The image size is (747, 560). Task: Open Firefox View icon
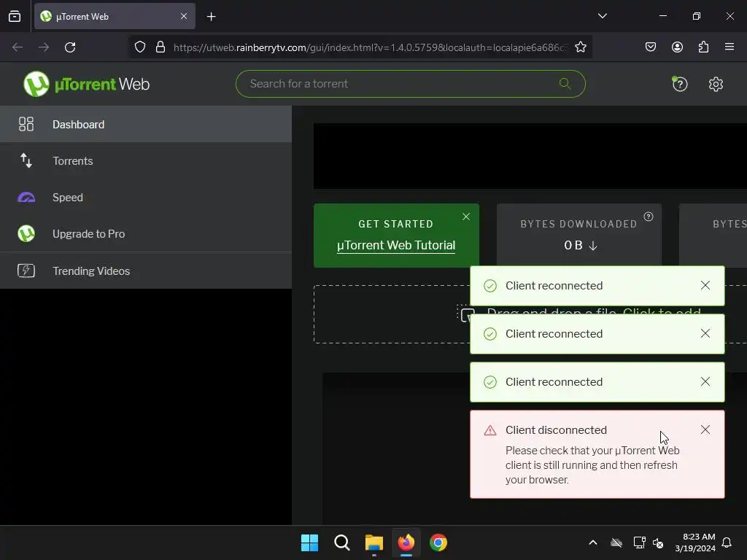point(15,16)
